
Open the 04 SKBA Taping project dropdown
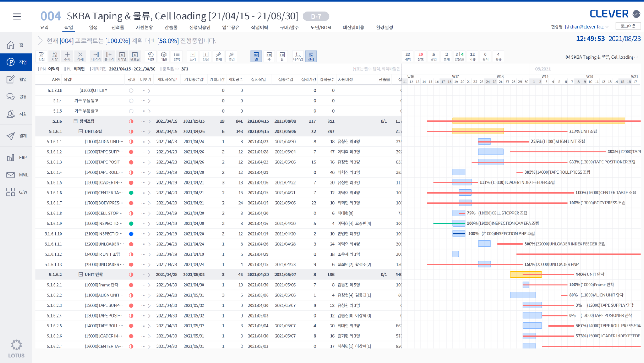click(x=601, y=57)
